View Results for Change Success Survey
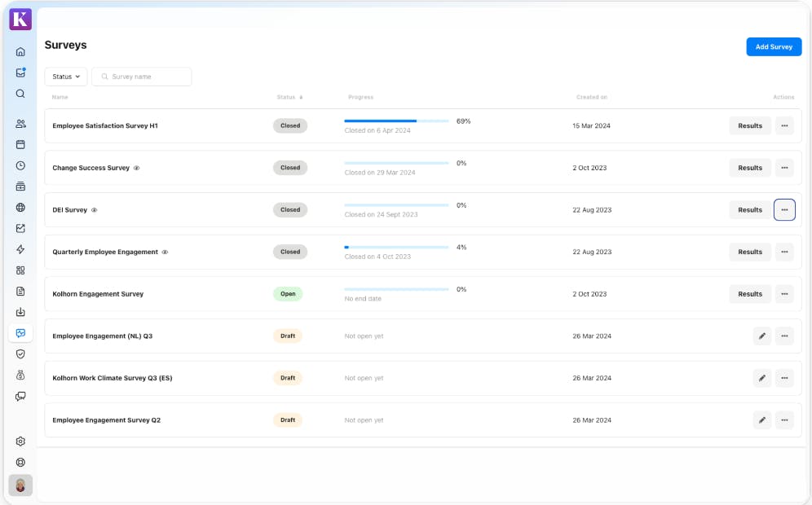 (x=750, y=168)
